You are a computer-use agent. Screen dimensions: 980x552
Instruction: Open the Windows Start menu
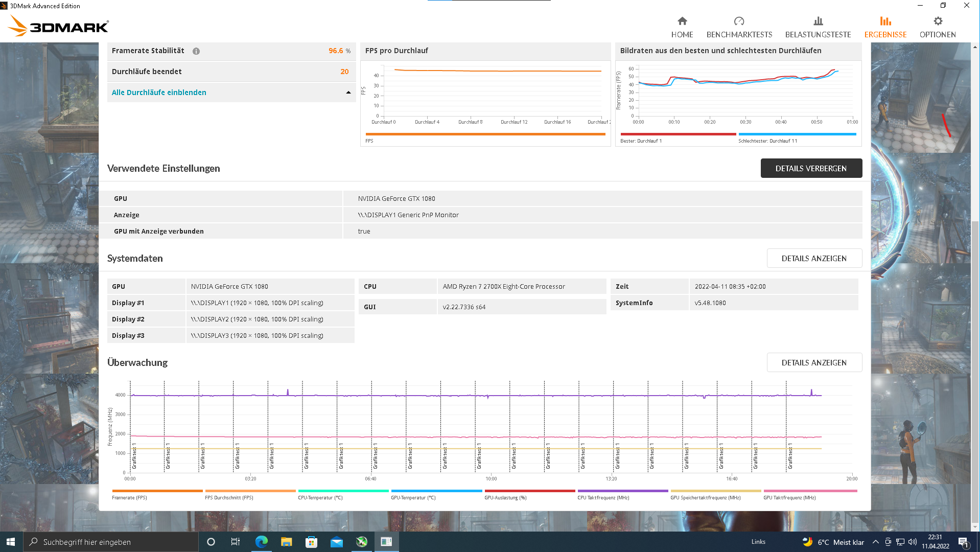click(x=11, y=542)
